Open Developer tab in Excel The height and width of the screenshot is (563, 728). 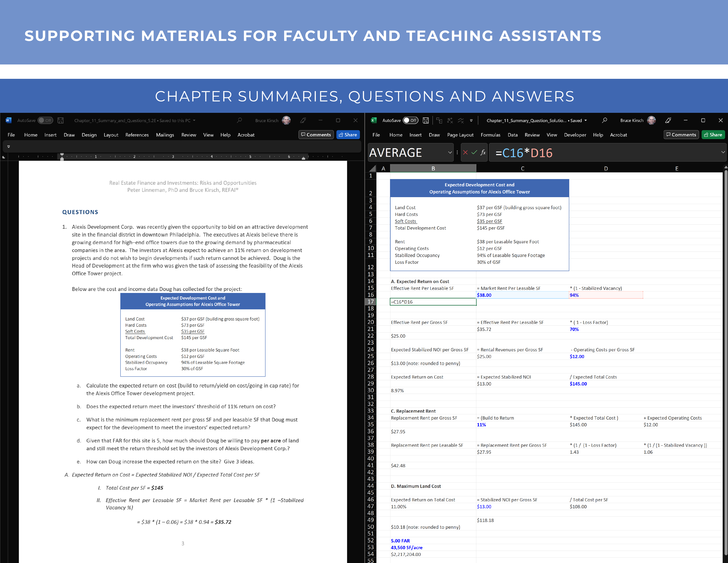(x=575, y=135)
